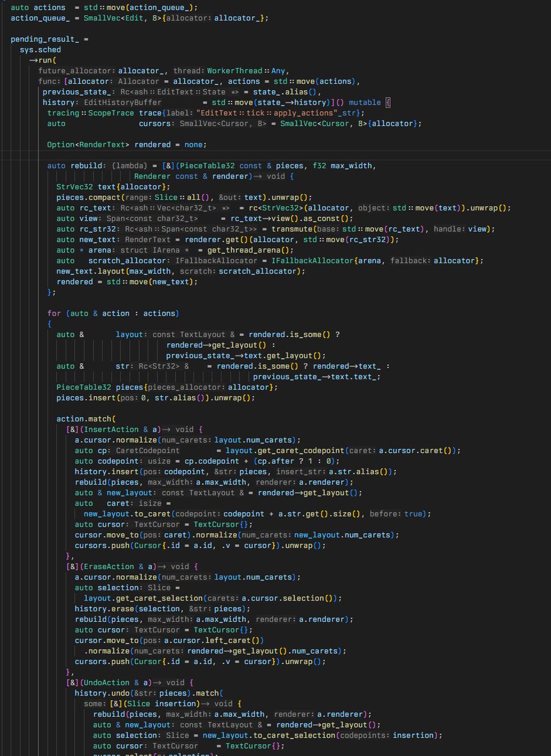Click the 'StrVec32 text{allocator};' line
The height and width of the screenshot is (756, 551).
tap(113, 187)
